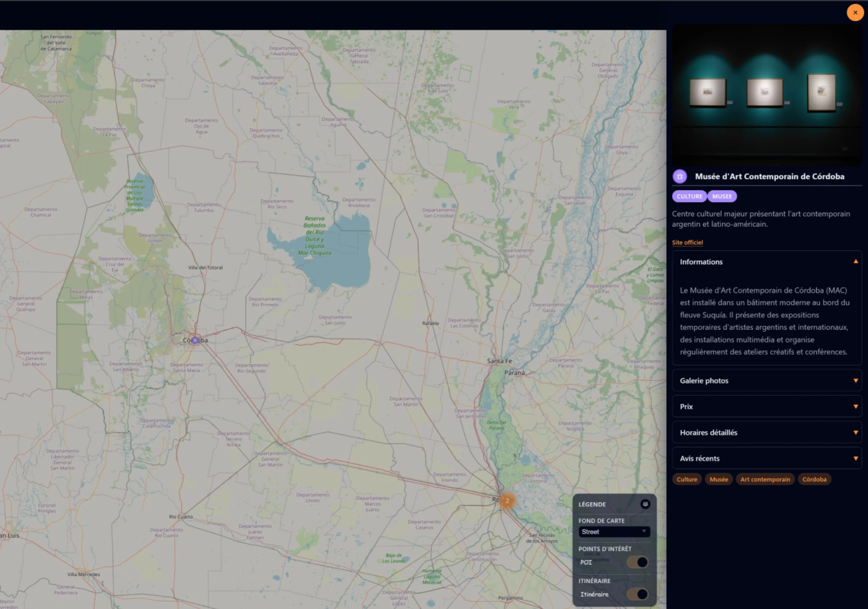This screenshot has height=609, width=868.
Task: Select the Córdoba tag chip
Action: [814, 479]
